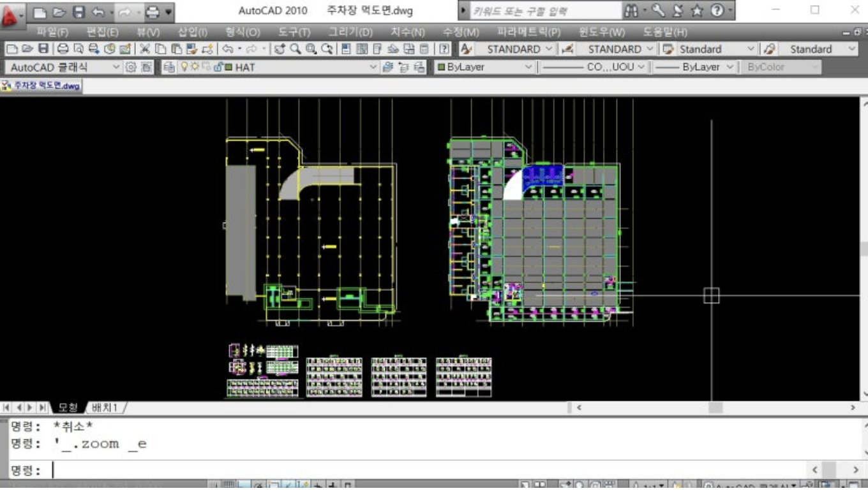Toggle the layer freeze sun icon
Screen dimensions: 868x491
pyautogui.click(x=195, y=67)
